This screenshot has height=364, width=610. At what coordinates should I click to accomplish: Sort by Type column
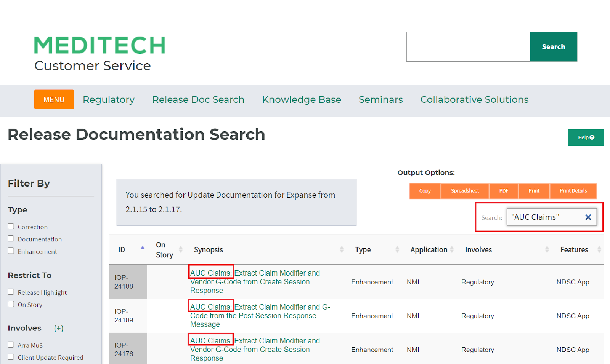pyautogui.click(x=397, y=250)
